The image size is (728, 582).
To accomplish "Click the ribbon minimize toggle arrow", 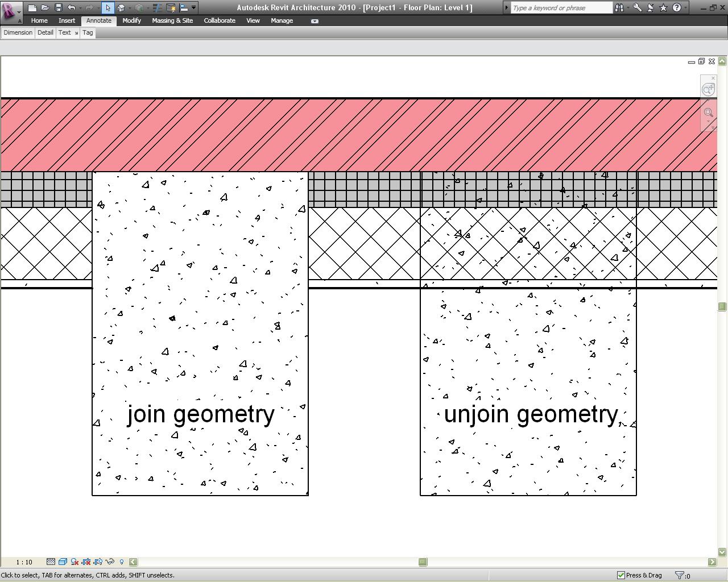I will [315, 21].
